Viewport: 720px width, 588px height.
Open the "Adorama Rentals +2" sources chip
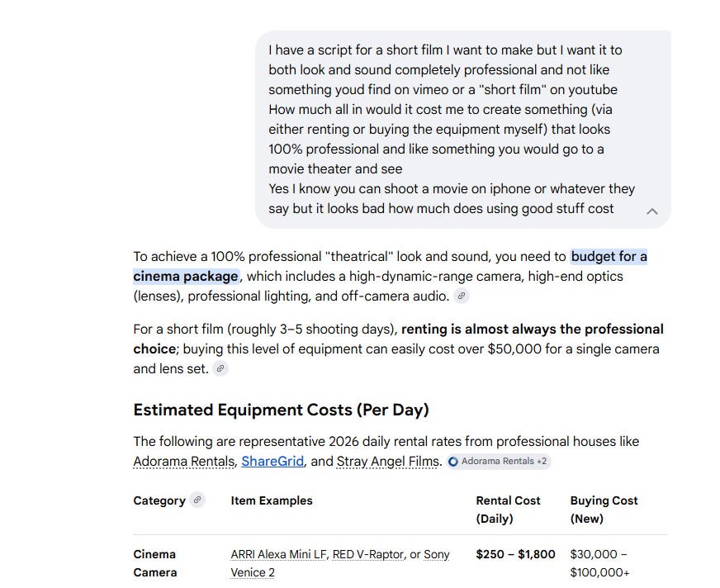pos(499,462)
